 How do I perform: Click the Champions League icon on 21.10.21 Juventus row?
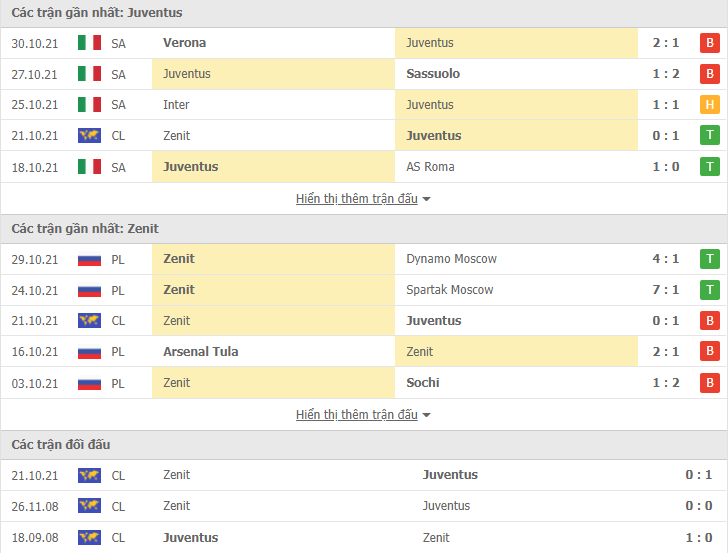click(89, 136)
